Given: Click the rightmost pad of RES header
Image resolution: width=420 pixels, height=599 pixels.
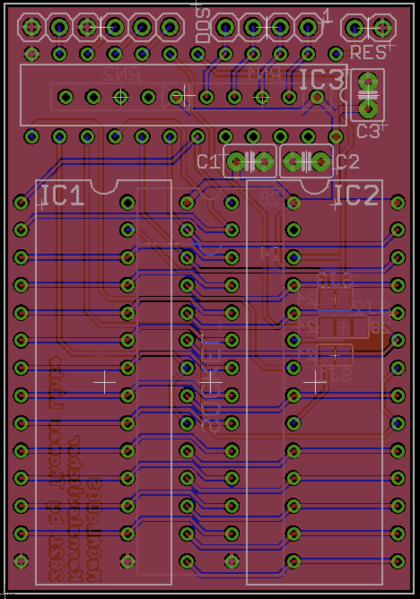Looking at the screenshot, I should 382,28.
